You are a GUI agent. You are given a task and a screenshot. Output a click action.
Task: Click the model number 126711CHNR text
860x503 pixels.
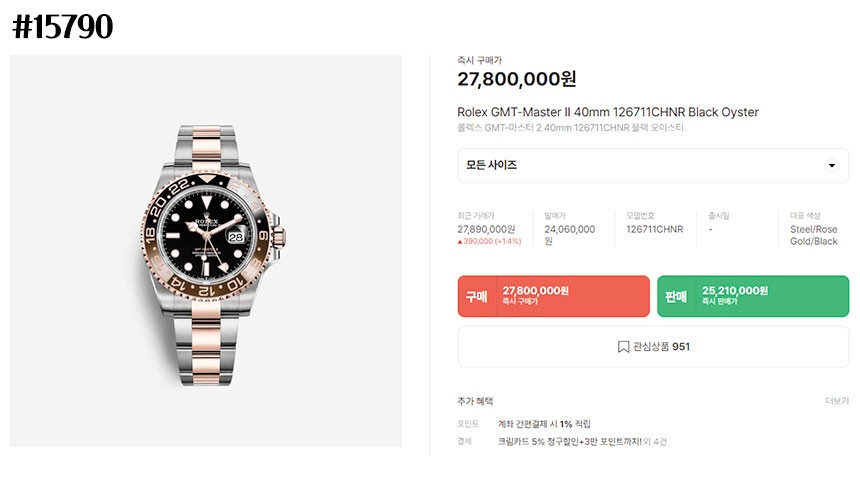655,229
